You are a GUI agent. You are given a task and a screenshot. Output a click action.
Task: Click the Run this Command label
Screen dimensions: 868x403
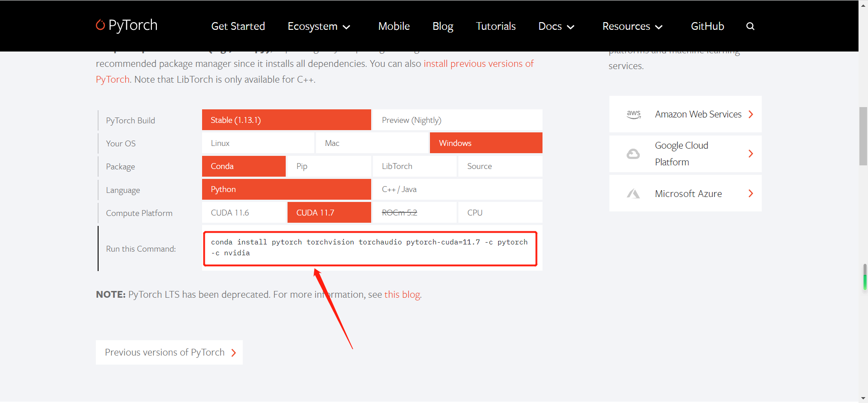click(141, 249)
